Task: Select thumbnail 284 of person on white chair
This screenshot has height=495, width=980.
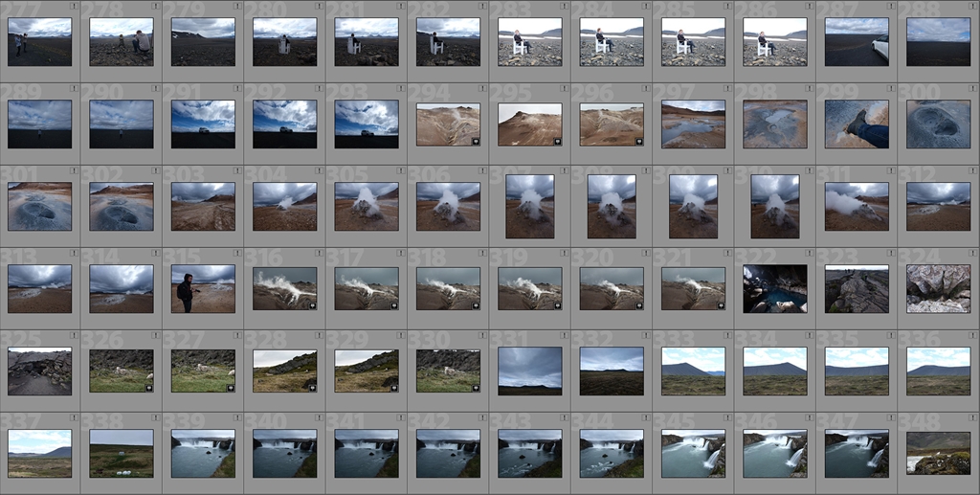Action: pyautogui.click(x=612, y=42)
